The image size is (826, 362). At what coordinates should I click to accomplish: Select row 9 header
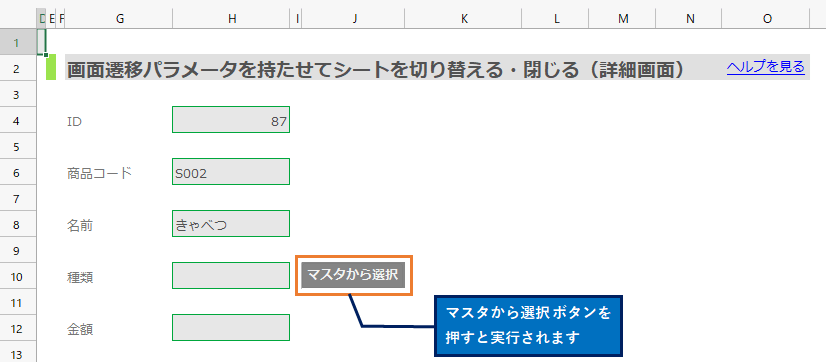[18, 250]
